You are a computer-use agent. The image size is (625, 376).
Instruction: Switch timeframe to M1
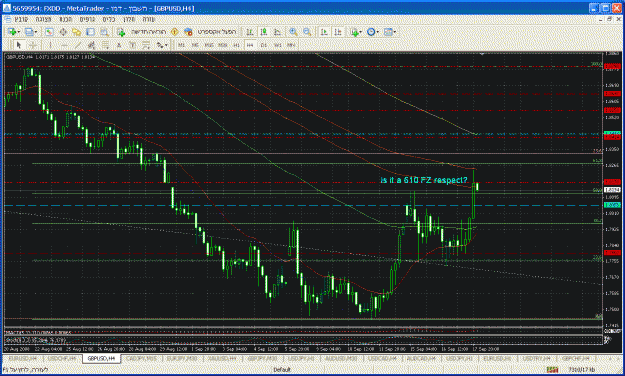point(181,45)
